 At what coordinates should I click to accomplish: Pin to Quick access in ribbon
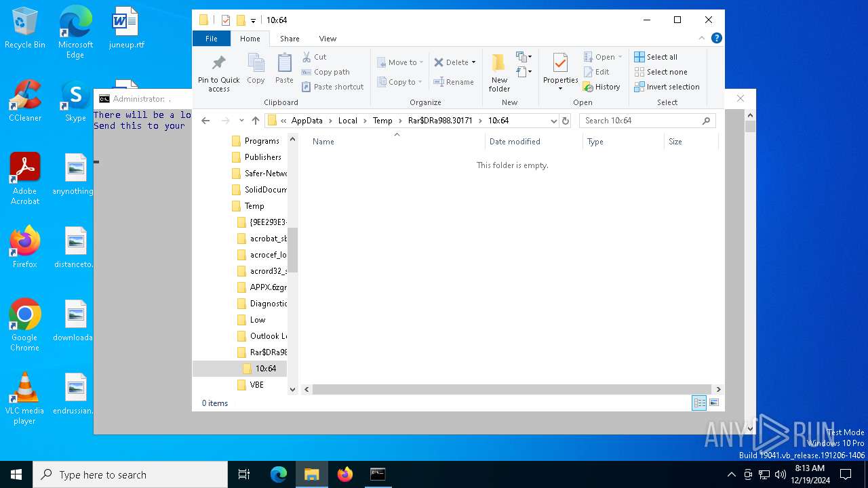[218, 73]
